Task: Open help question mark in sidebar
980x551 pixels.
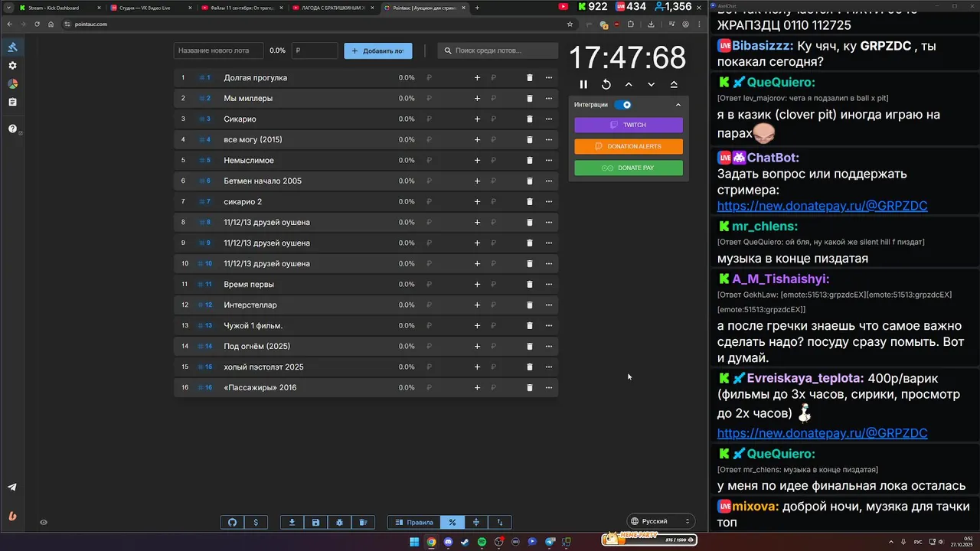Action: pyautogui.click(x=12, y=129)
